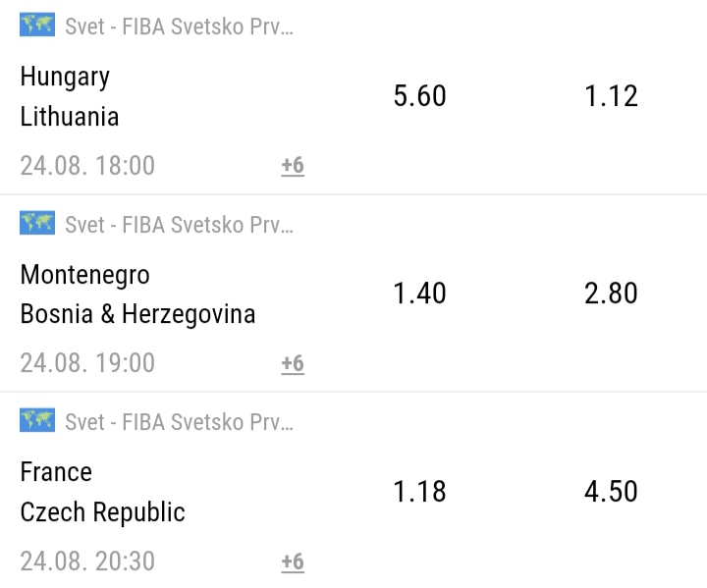Open league label above Hungary vs Lithuania

point(179,27)
